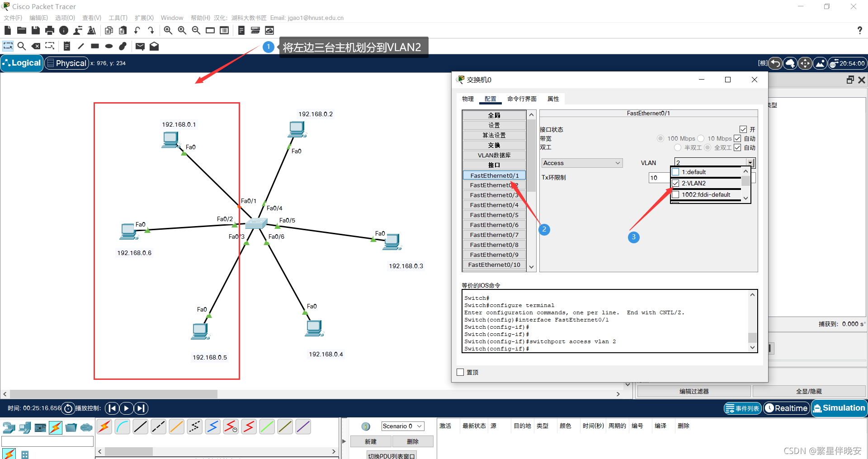Collapse the 全局 section header
This screenshot has height=459, width=868.
[494, 115]
